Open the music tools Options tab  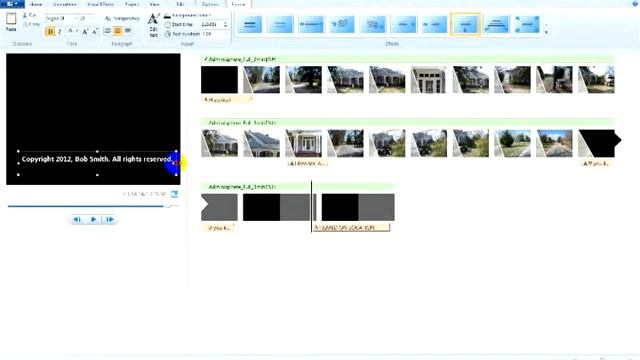(x=210, y=4)
